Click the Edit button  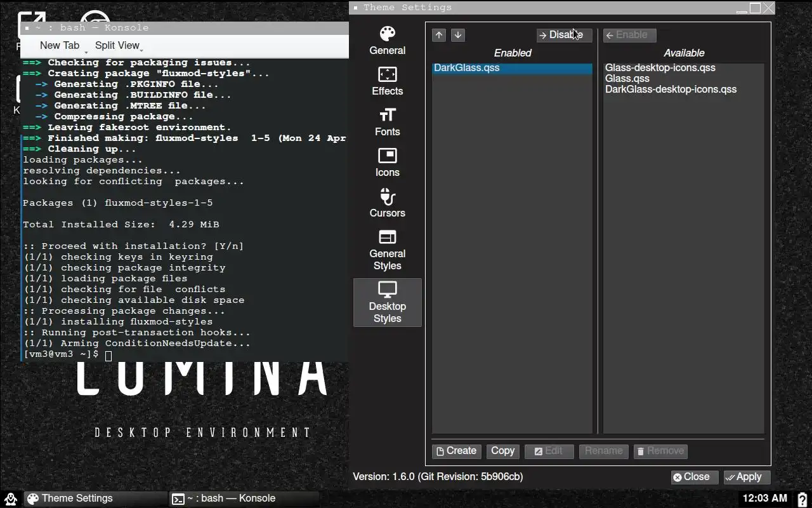549,451
